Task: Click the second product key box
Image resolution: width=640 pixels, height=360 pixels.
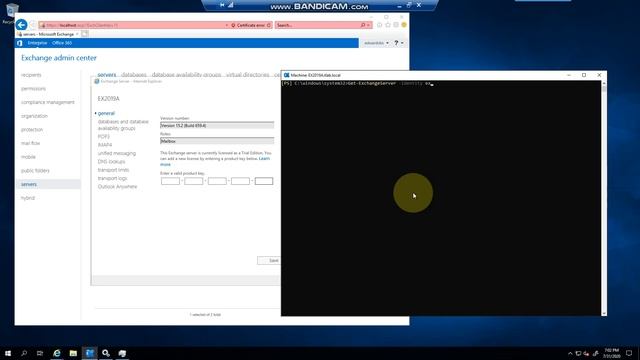Action: pyautogui.click(x=193, y=181)
